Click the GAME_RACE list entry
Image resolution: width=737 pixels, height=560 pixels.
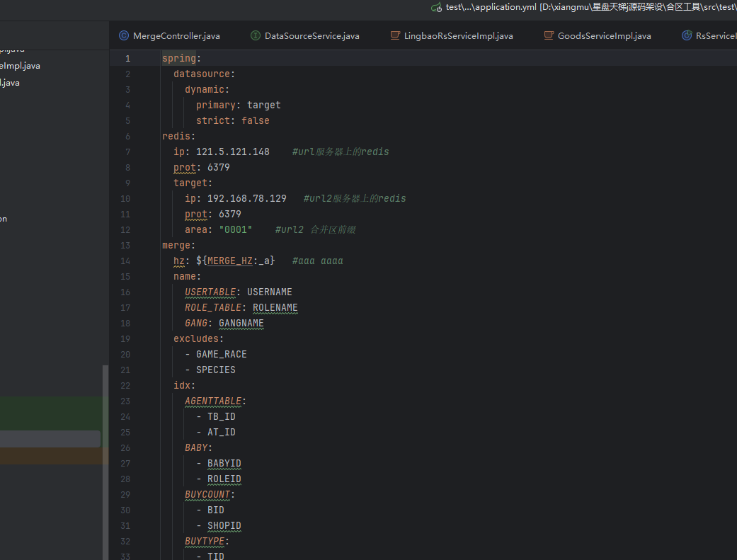point(222,354)
